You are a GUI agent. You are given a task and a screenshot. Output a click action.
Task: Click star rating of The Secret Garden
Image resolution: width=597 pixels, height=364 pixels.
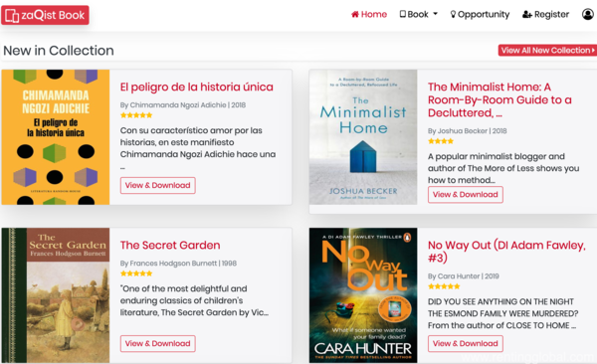pos(136,273)
